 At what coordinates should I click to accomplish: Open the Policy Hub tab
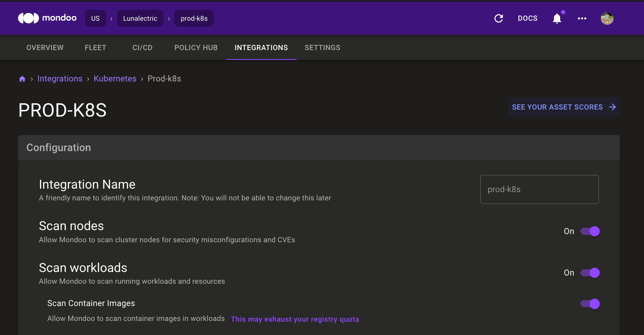pos(196,48)
